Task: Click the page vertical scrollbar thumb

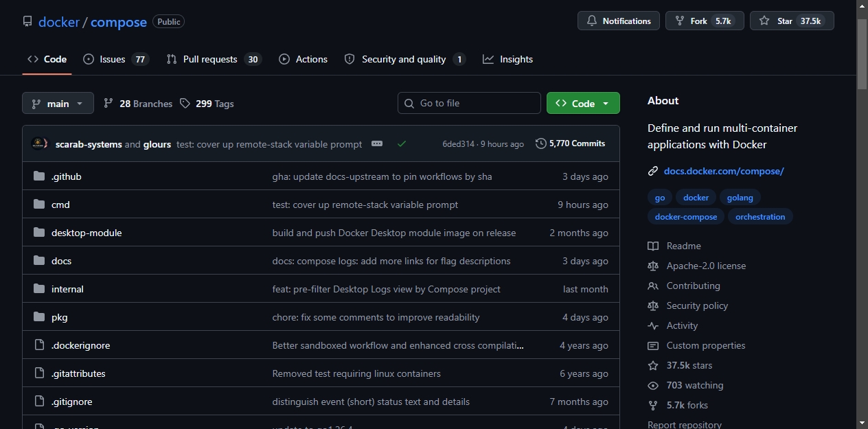Action: click(863, 54)
